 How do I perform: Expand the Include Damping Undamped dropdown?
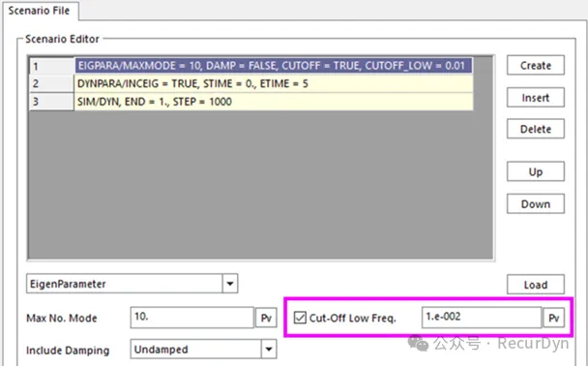coord(269,350)
